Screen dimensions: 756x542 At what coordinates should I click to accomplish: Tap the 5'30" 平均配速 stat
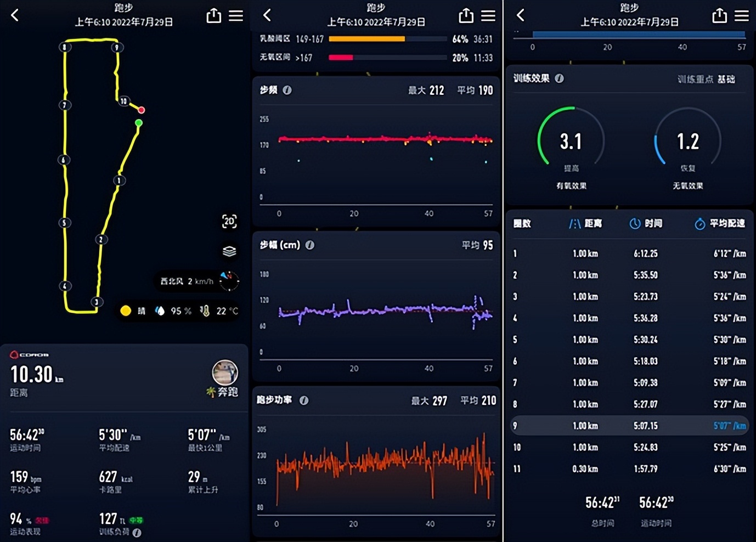120,439
